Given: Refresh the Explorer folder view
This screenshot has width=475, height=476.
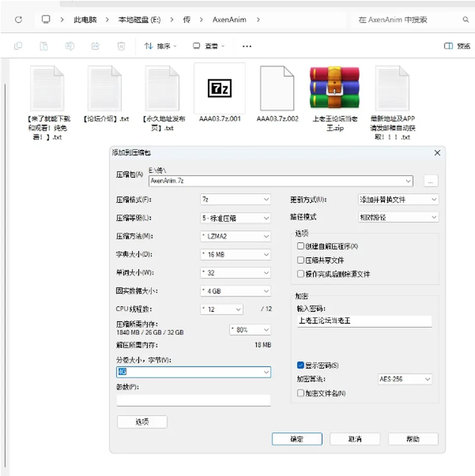Looking at the screenshot, I should point(18,20).
